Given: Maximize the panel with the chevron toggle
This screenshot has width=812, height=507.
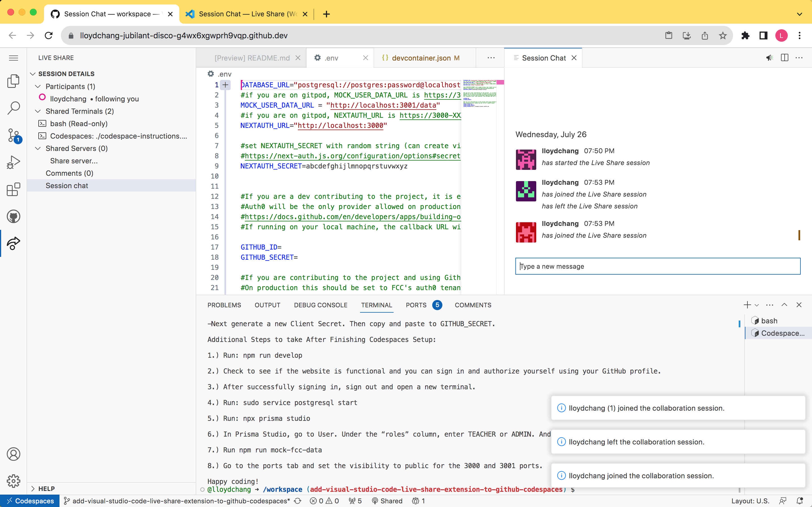Looking at the screenshot, I should 784,305.
